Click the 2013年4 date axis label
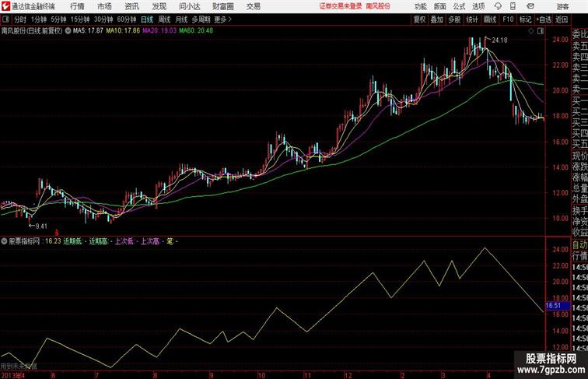This screenshot has width=588, height=379. [13, 375]
